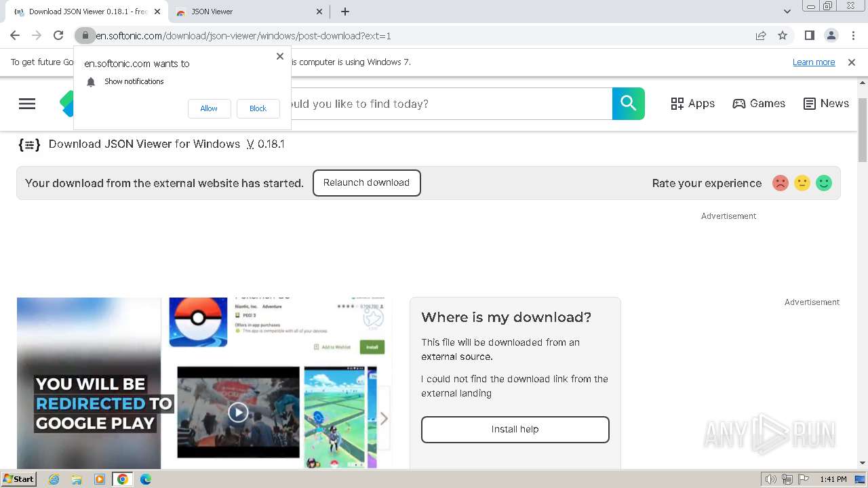
Task: Open the Chrome profile icon
Action: [831, 35]
